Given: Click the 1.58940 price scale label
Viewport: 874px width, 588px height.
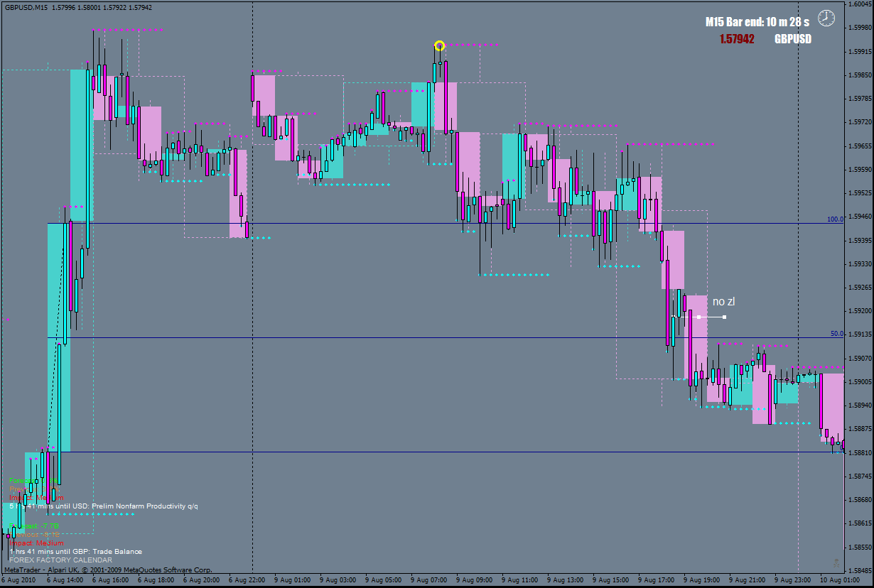Looking at the screenshot, I should coord(860,405).
